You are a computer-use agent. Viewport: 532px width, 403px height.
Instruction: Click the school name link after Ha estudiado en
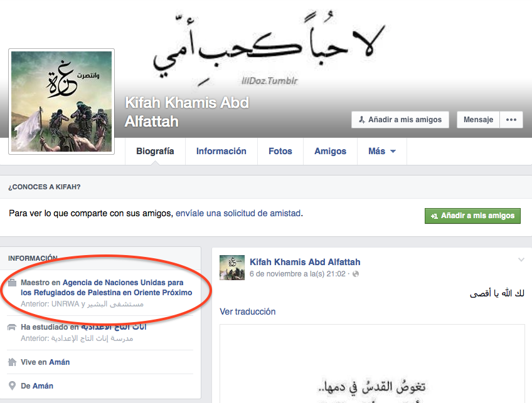click(x=114, y=327)
